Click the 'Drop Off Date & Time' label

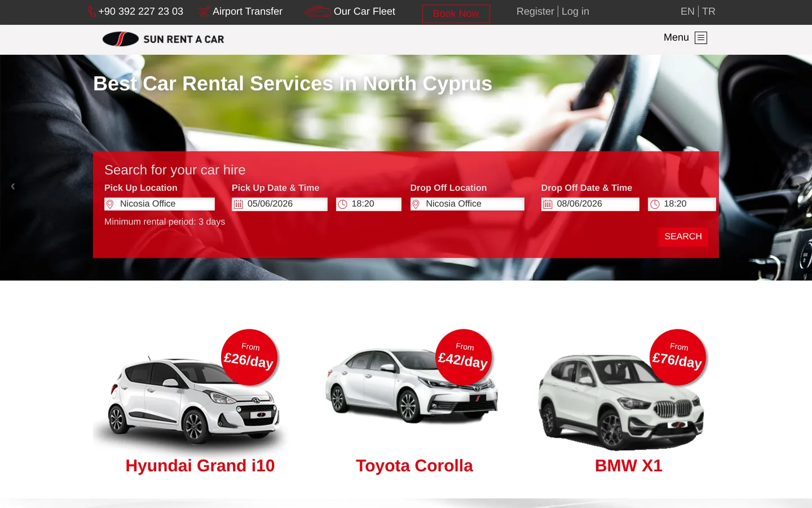pyautogui.click(x=586, y=188)
